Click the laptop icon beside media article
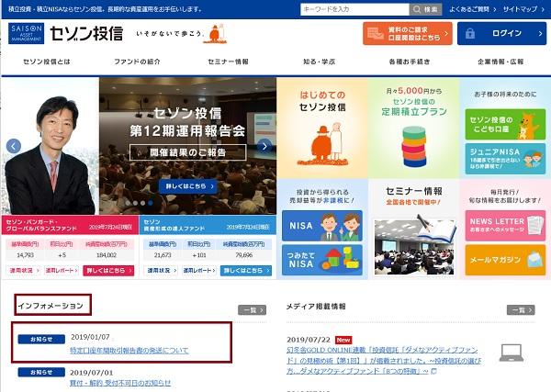Image resolution: width=551 pixels, height=392 pixels. click(x=512, y=353)
